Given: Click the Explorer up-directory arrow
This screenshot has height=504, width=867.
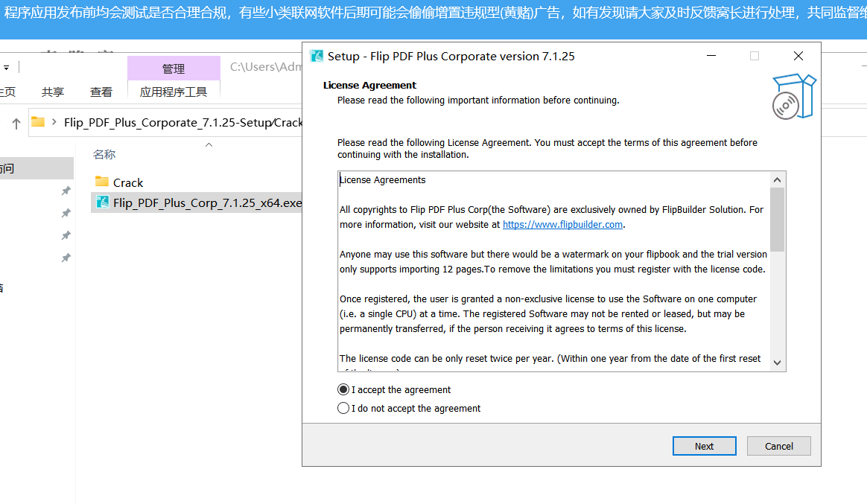Looking at the screenshot, I should point(16,124).
